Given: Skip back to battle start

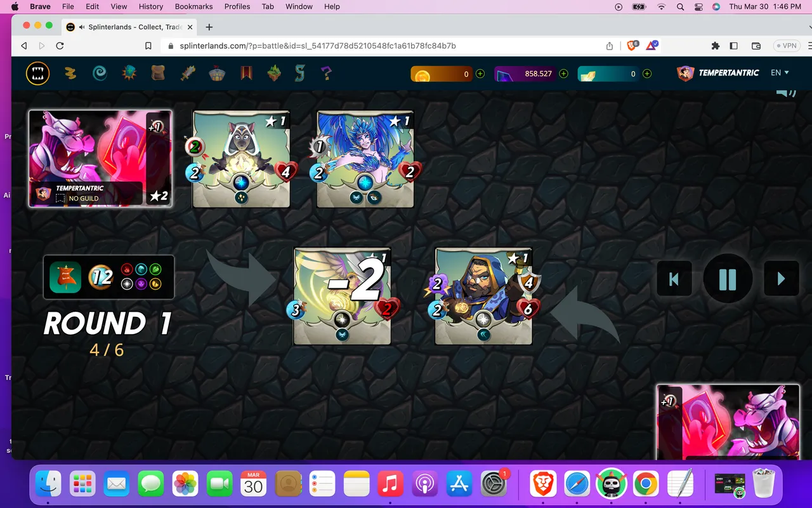Looking at the screenshot, I should (674, 279).
